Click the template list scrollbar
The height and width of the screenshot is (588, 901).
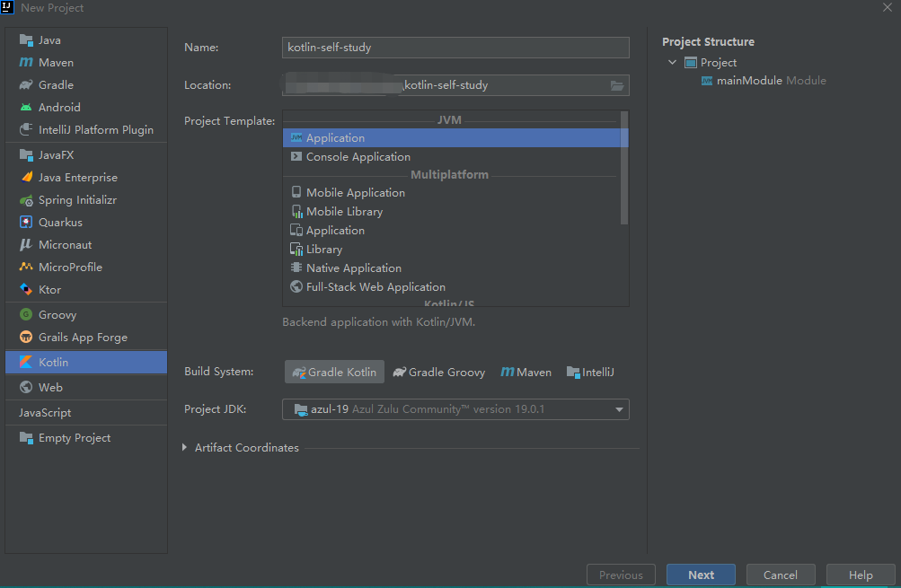(x=624, y=168)
